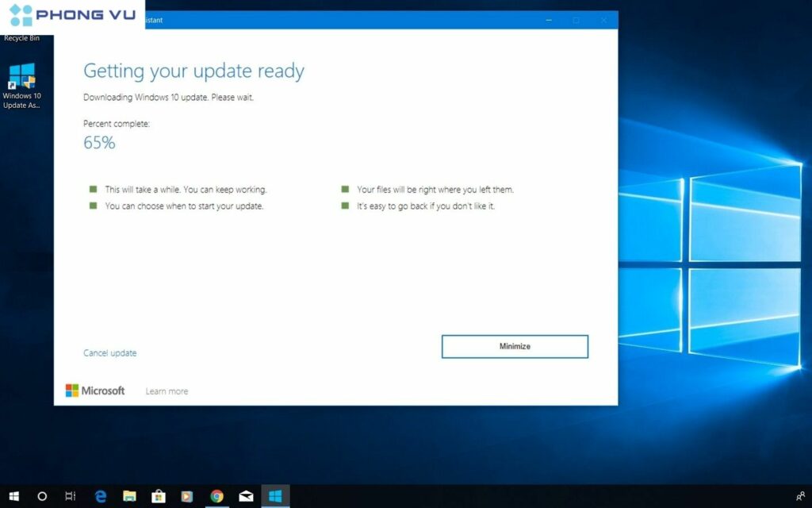812x508 pixels.
Task: Cancel the Windows 10 update
Action: [109, 352]
